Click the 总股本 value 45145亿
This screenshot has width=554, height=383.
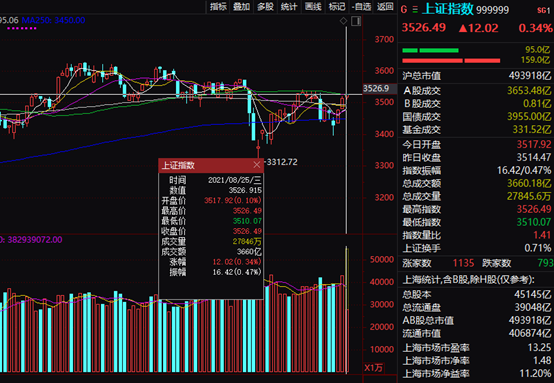pos(532,294)
